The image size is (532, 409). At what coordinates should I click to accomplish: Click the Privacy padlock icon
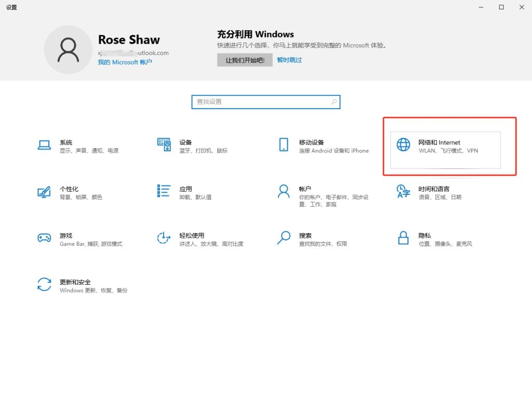coord(403,238)
